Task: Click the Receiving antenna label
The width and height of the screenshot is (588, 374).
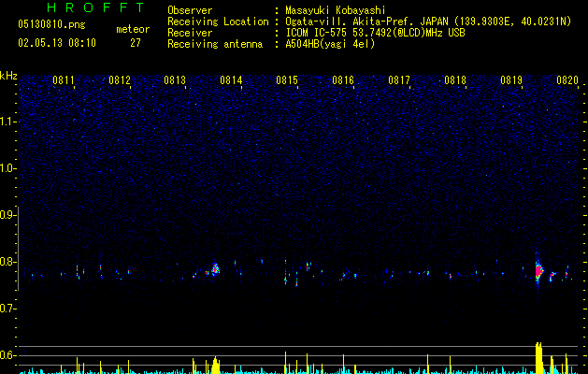Action: point(215,44)
